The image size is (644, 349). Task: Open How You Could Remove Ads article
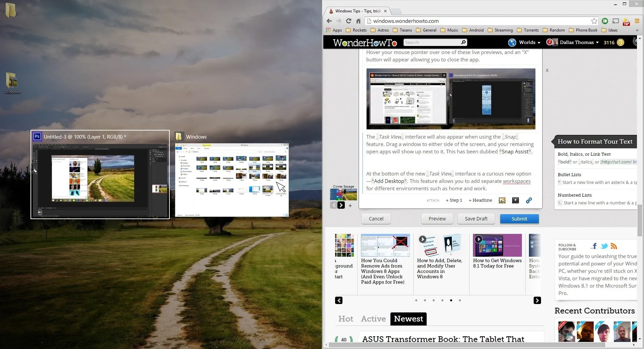[383, 271]
